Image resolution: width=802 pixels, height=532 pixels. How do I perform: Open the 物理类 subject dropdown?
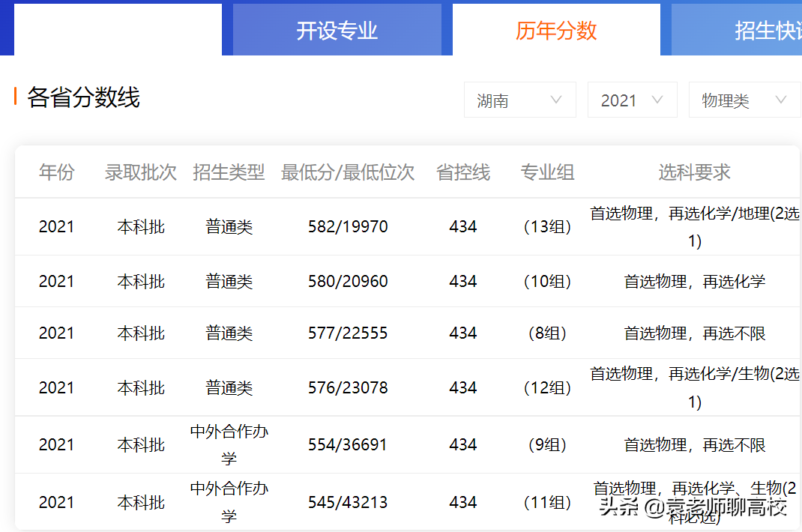[744, 100]
